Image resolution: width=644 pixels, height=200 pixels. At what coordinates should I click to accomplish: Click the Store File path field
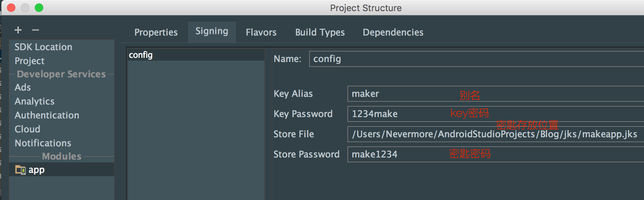click(x=494, y=134)
